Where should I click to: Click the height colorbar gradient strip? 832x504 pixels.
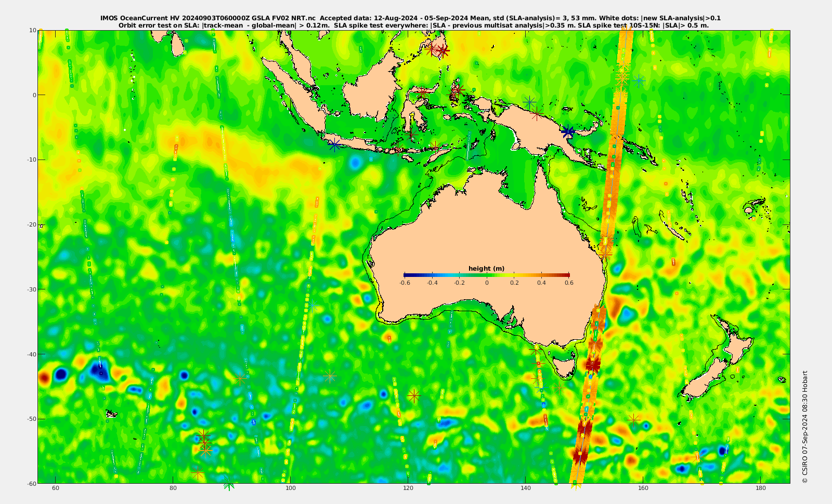tap(487, 275)
